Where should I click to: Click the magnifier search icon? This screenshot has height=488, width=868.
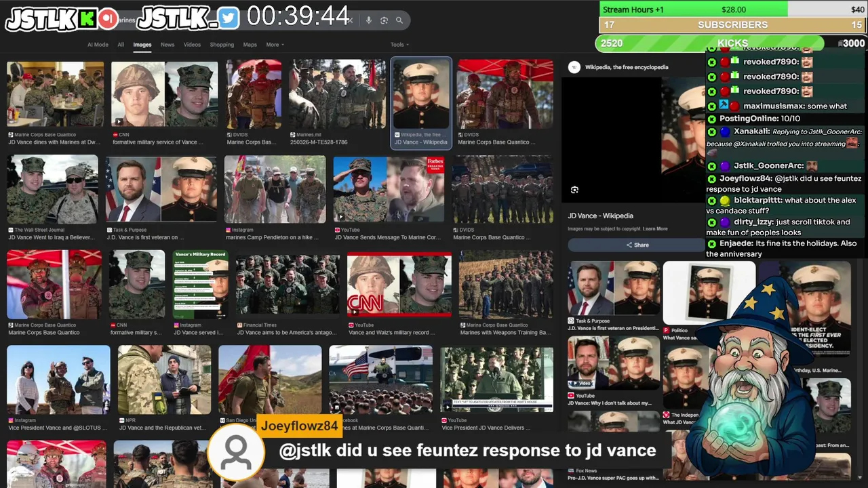pyautogui.click(x=399, y=20)
